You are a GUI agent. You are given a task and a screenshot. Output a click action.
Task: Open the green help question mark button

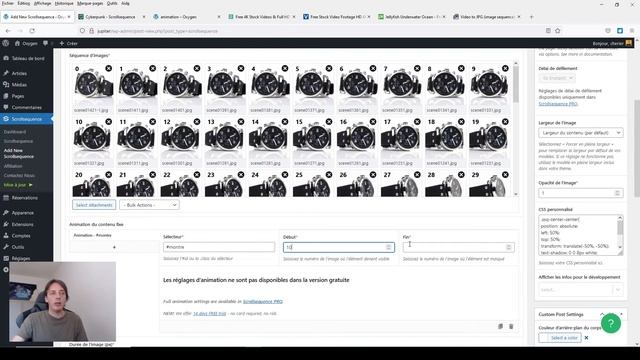click(611, 323)
